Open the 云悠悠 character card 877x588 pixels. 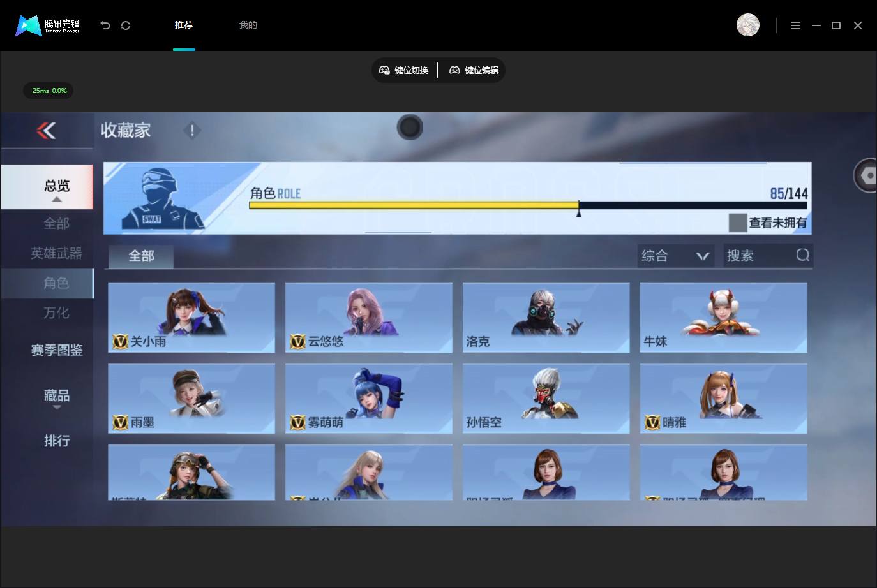[x=369, y=317]
